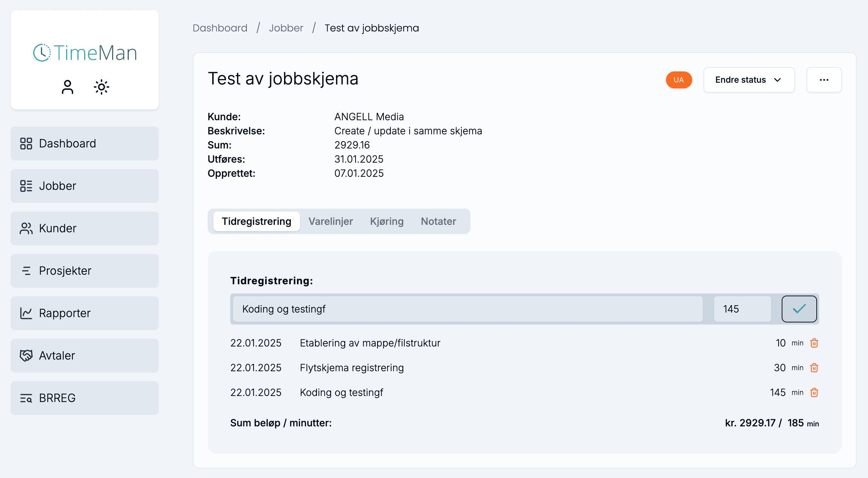Click the minutes field showing 145
The width and height of the screenshot is (868, 478).
tap(742, 309)
